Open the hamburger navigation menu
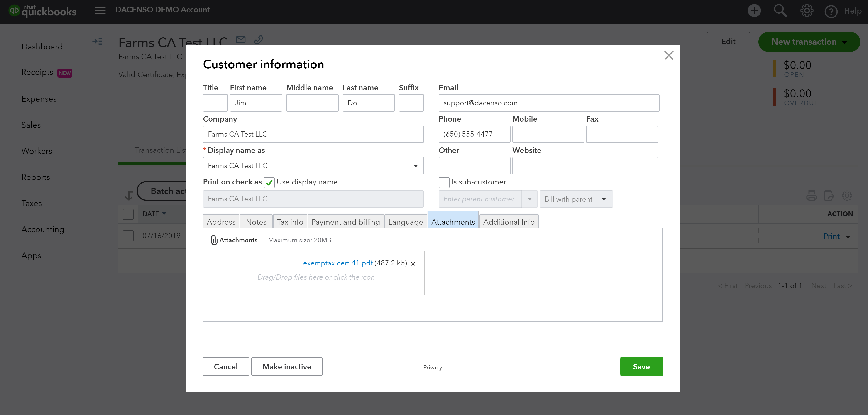 (x=100, y=10)
